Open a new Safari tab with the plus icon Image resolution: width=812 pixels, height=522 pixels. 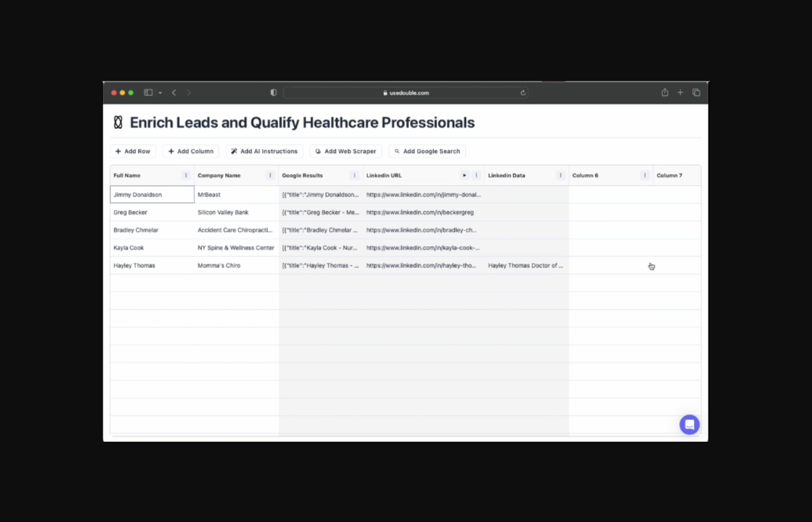(x=680, y=93)
